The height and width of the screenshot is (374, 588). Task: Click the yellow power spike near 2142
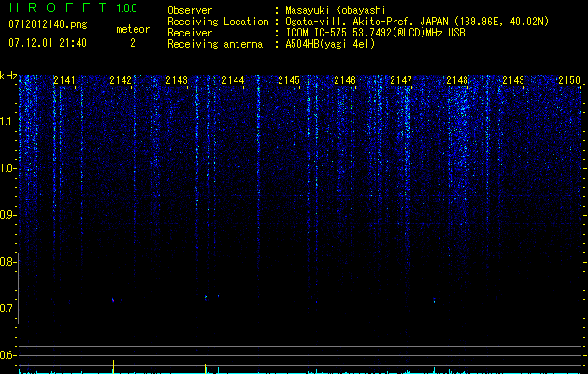(113, 367)
